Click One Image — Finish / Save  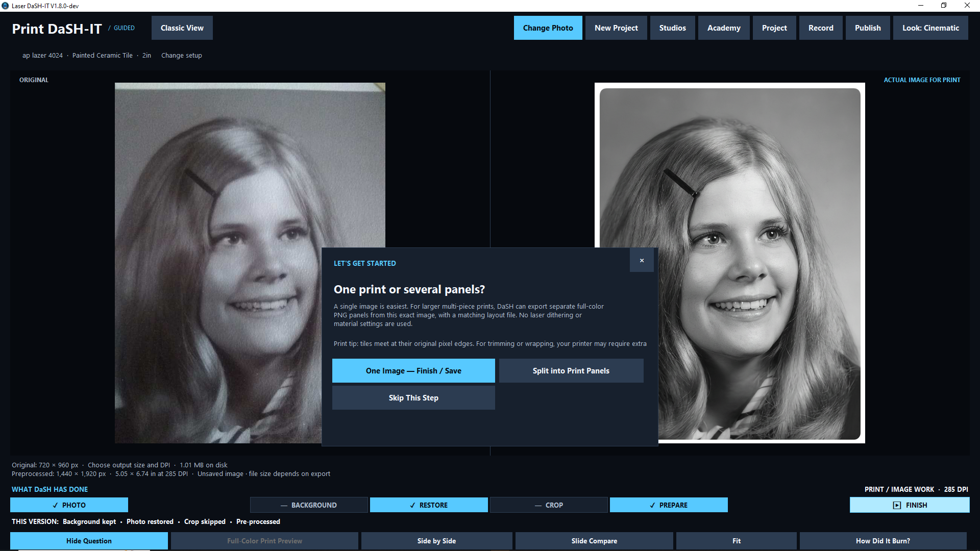click(x=413, y=371)
